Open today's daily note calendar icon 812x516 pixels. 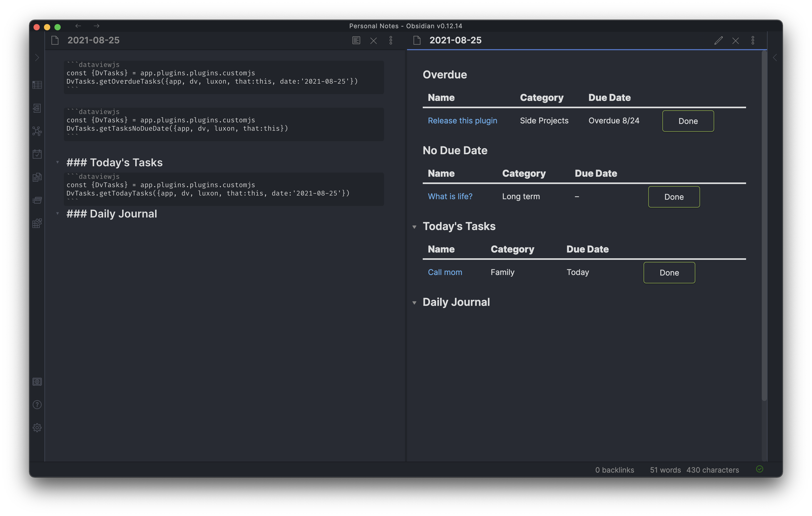pos(37,154)
